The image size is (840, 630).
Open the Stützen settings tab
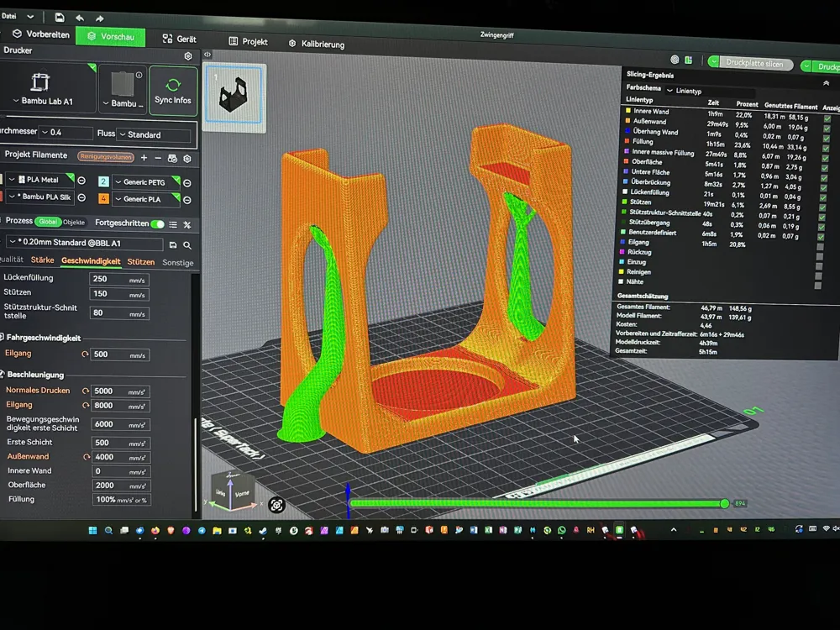(141, 262)
